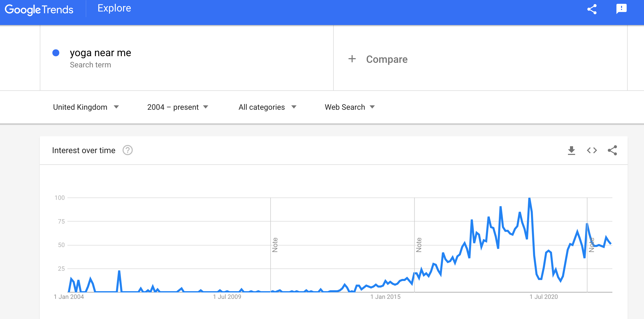Open the send feedback icon
Viewport: 644px width, 319px height.
tap(621, 9)
